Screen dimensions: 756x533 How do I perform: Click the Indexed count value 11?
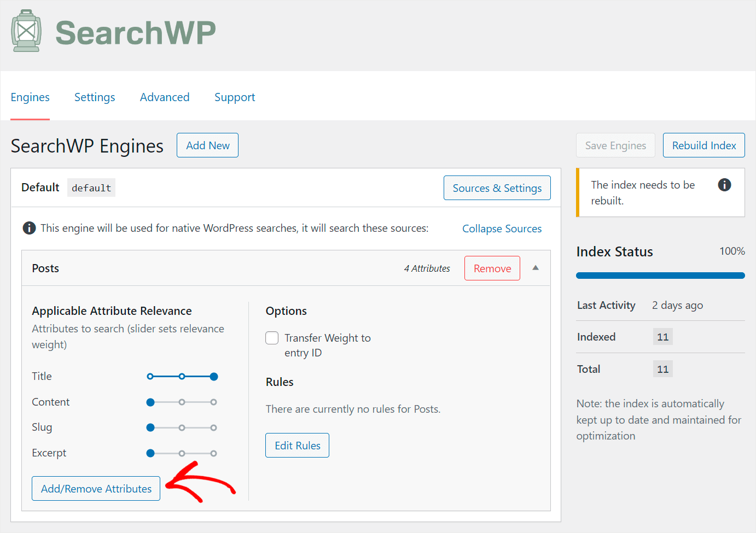662,337
